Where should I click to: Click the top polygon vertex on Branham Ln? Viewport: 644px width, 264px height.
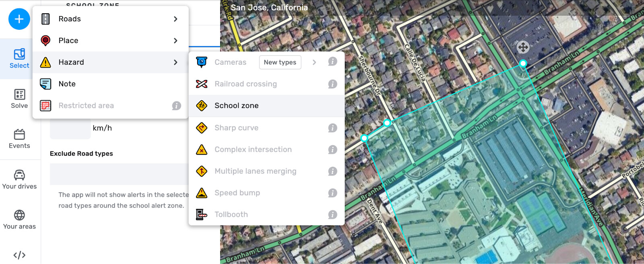pyautogui.click(x=523, y=63)
